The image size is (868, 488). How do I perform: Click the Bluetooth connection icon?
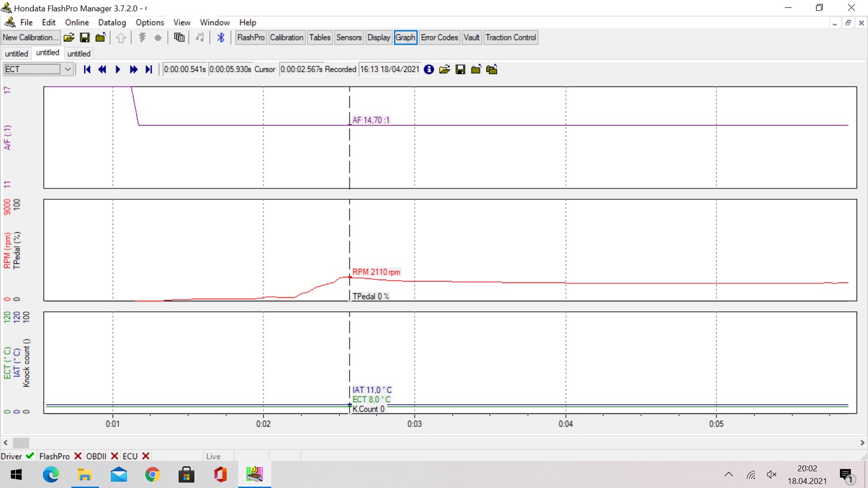pyautogui.click(x=221, y=37)
